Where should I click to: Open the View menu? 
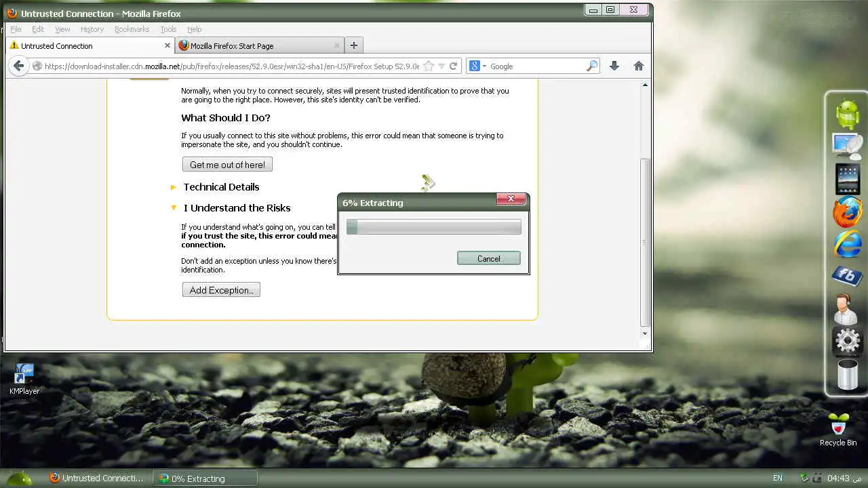(62, 29)
